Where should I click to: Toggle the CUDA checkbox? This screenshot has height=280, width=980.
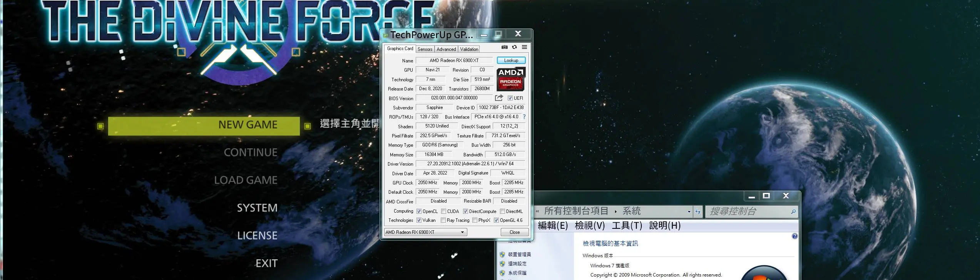point(443,211)
